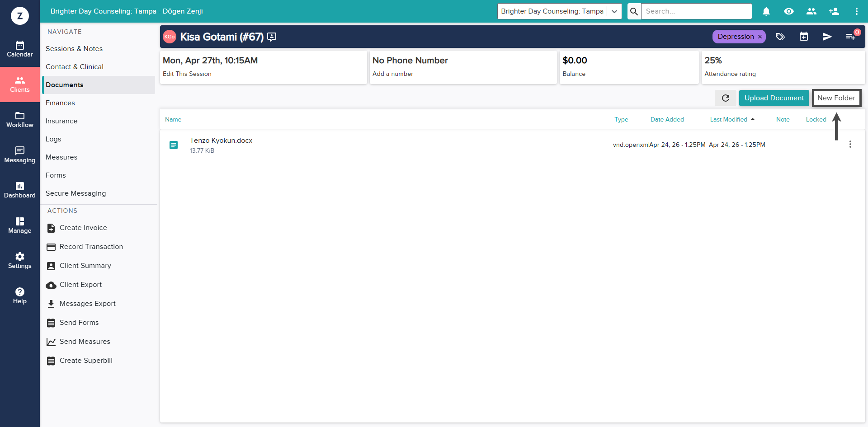Open the clients group icon in top bar
The height and width of the screenshot is (427, 868).
811,11
